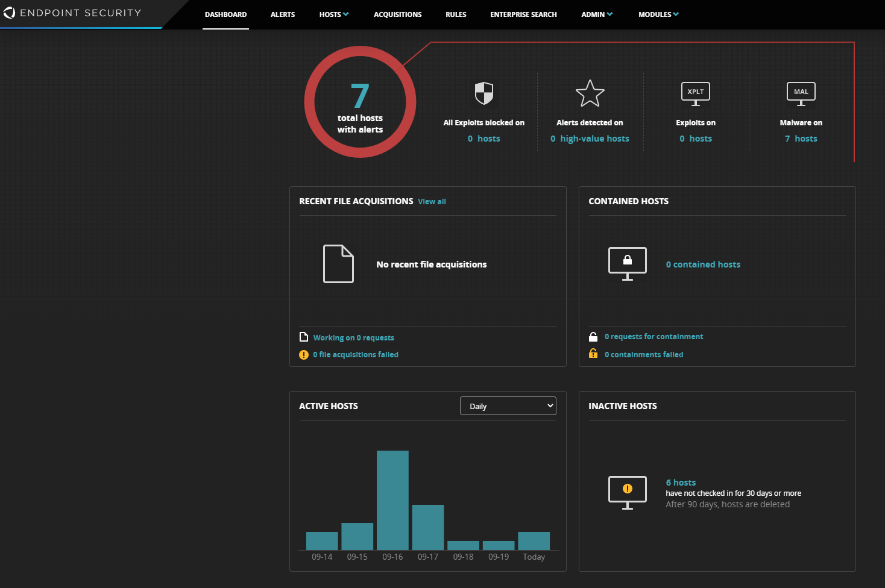Click the 09-16 bar in Active Hosts chart
The height and width of the screenshot is (588, 885).
tap(392, 500)
